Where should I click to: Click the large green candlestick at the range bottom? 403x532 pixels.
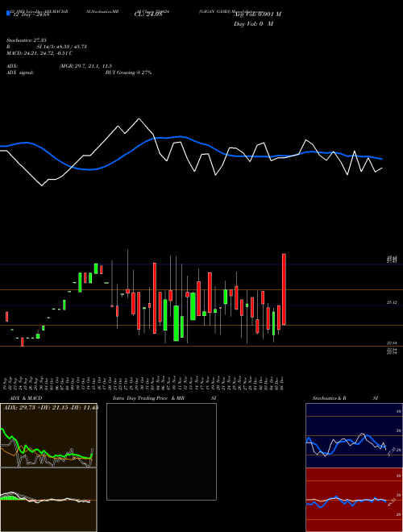point(176,323)
